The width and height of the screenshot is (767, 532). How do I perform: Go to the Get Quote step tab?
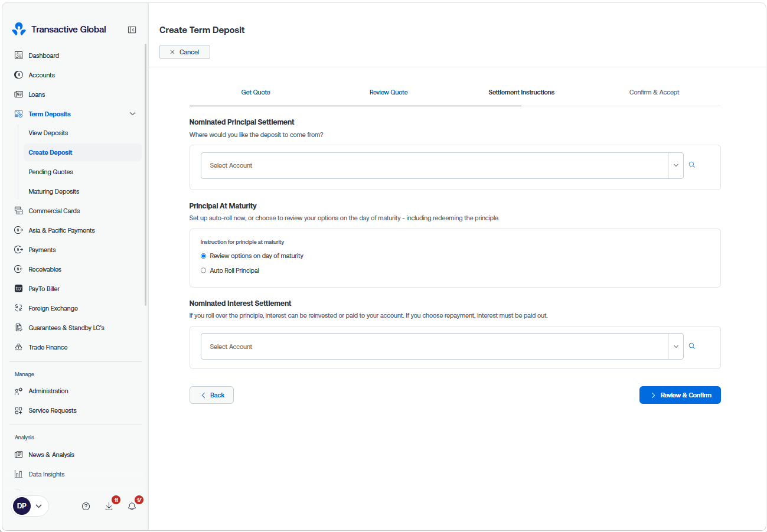point(256,92)
